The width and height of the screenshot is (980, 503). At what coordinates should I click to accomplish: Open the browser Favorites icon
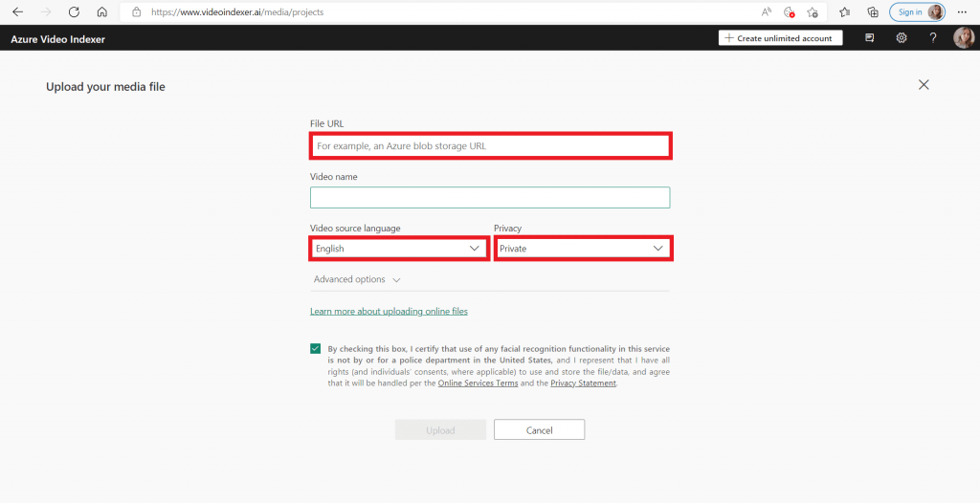(x=845, y=12)
